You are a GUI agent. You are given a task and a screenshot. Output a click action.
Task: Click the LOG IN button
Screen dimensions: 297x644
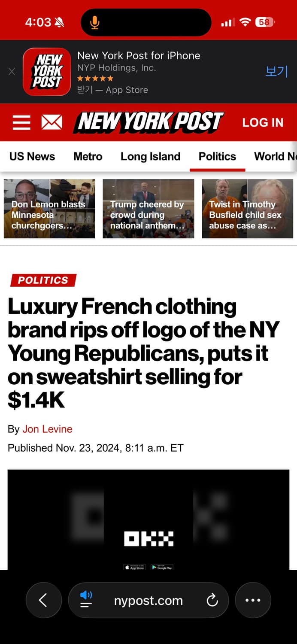click(263, 122)
